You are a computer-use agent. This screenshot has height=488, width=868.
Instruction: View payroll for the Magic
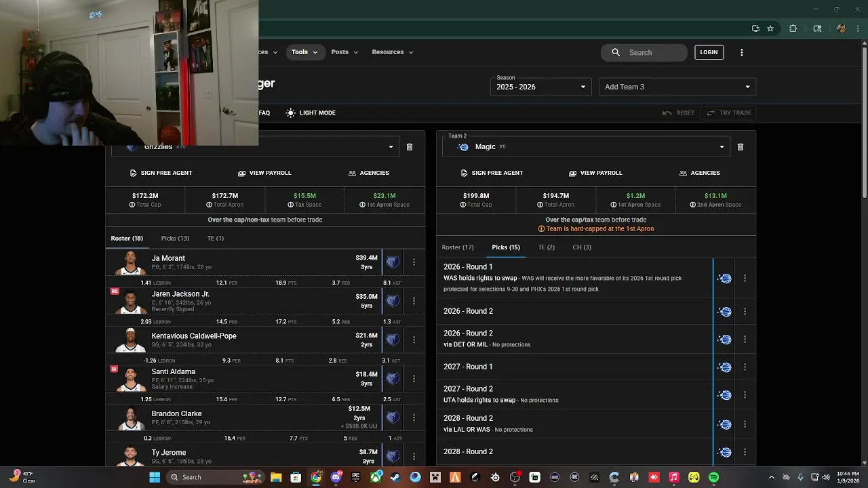595,173
